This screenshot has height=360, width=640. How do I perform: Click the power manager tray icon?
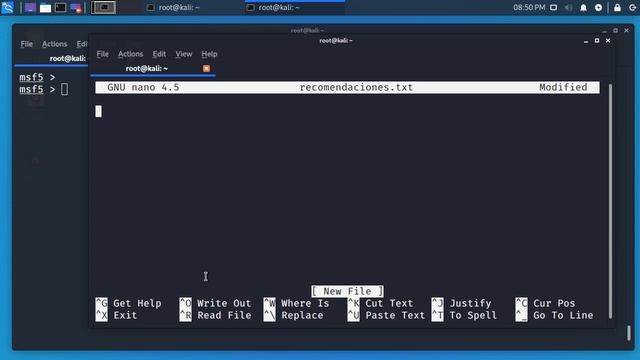tap(598, 7)
